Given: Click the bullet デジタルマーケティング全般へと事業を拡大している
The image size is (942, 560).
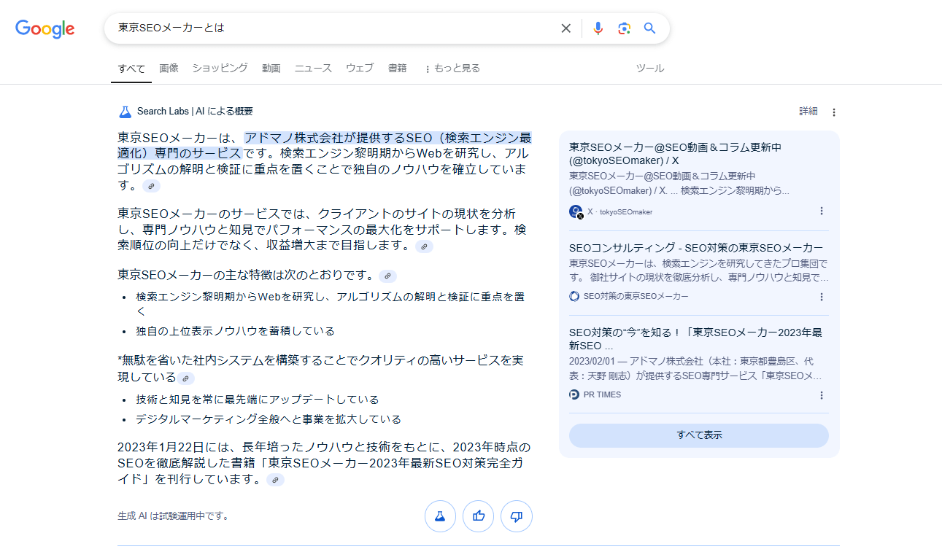Looking at the screenshot, I should pos(269,419).
